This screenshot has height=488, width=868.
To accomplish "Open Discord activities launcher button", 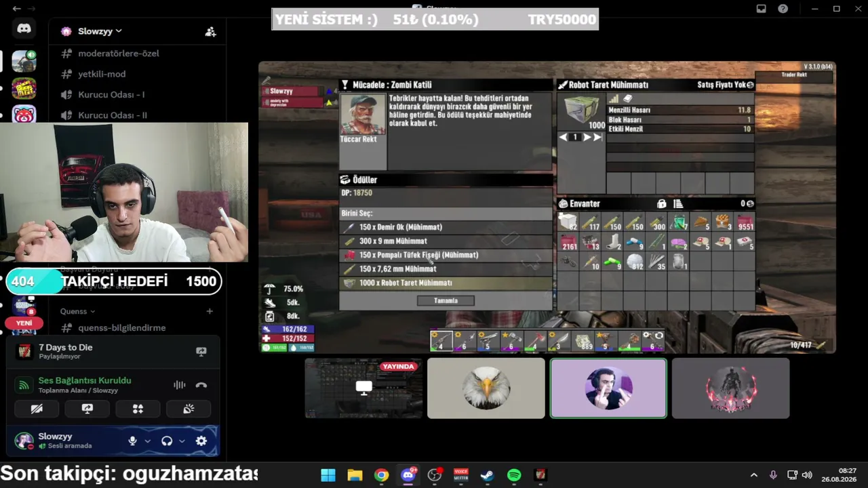I will pyautogui.click(x=138, y=409).
